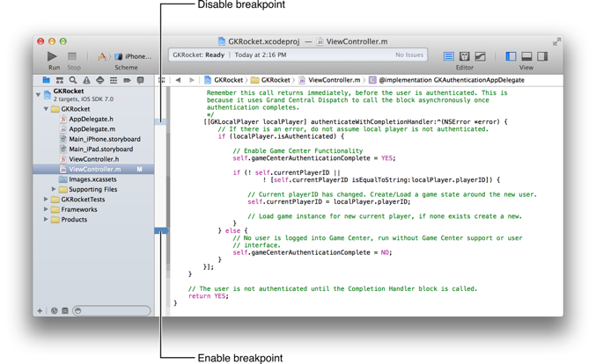This screenshot has height=364, width=596.
Task: Click the enabled breakpoint beside the else line
Action: click(161, 230)
